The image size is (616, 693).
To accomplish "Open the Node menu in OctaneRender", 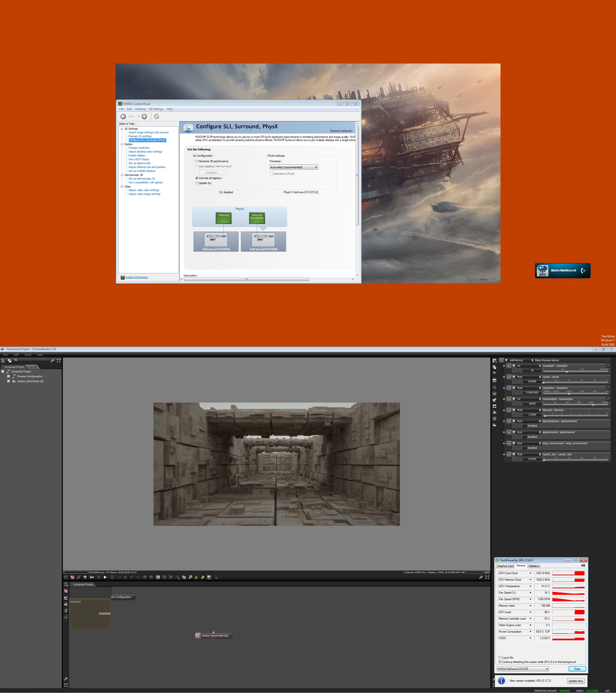I will point(28,355).
